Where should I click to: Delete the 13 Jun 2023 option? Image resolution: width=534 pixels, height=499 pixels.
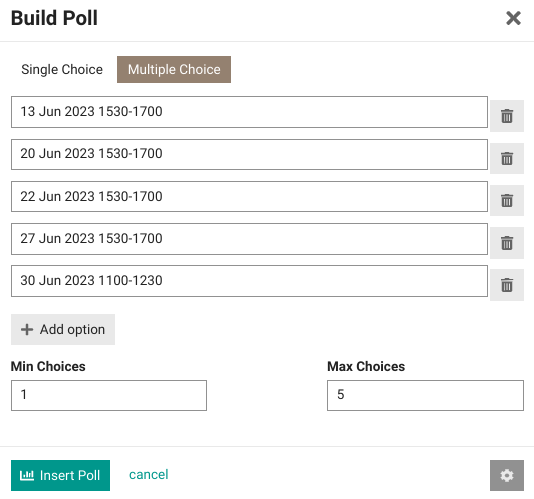pyautogui.click(x=506, y=116)
